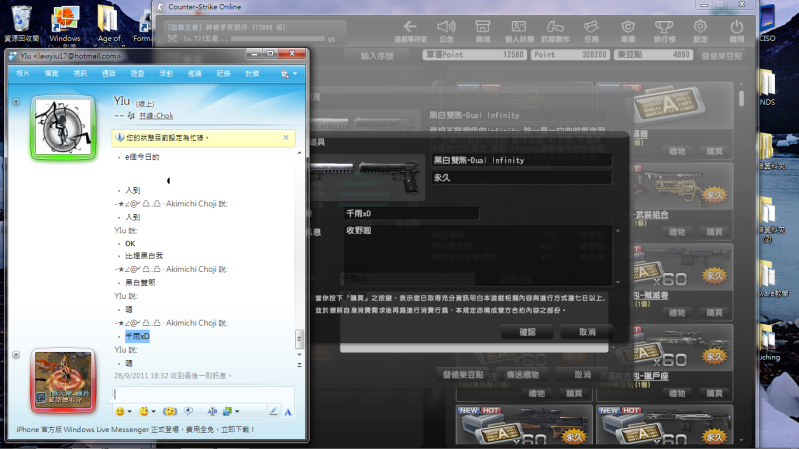Open the winks icon in Messenger toolbar

144,411
